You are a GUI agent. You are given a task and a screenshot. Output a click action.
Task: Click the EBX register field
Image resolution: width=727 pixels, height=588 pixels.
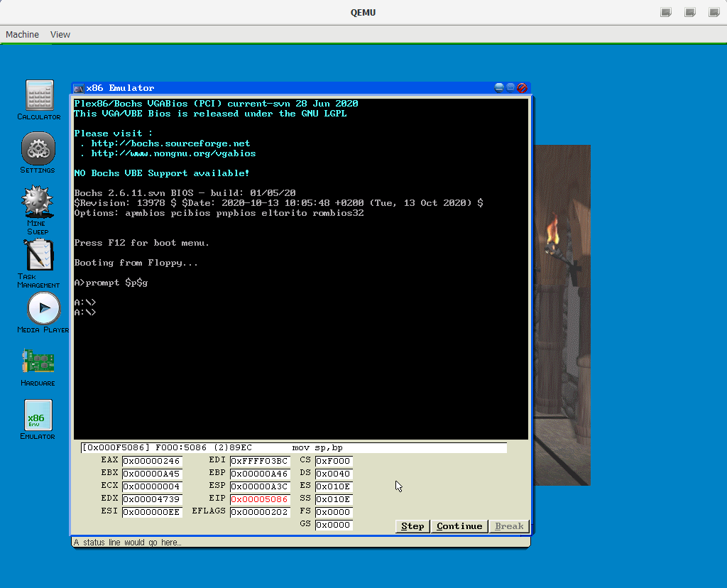pos(152,474)
